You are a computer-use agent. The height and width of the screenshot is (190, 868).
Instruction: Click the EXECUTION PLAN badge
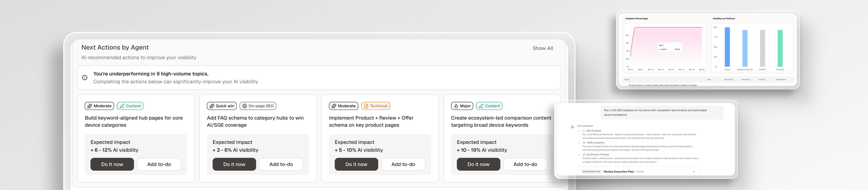[591, 171]
